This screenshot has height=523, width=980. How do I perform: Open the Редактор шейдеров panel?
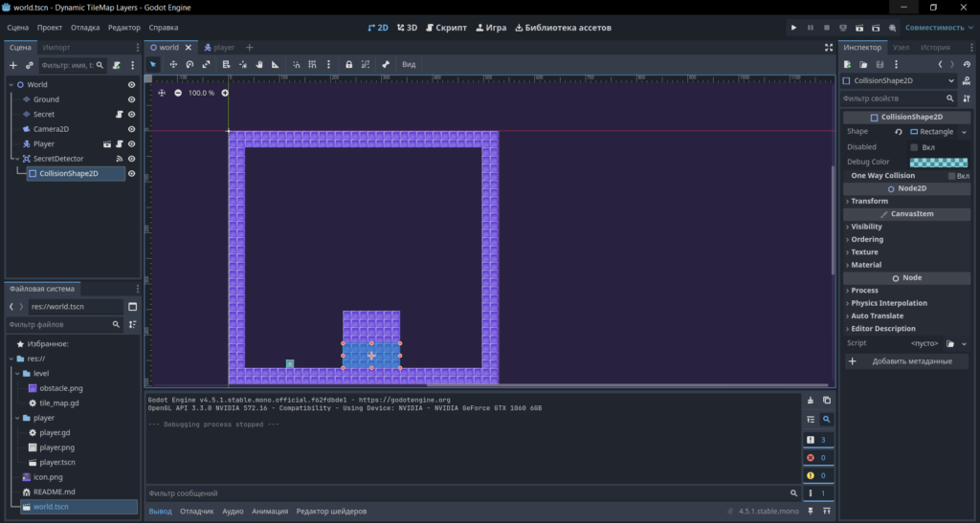tap(331, 512)
